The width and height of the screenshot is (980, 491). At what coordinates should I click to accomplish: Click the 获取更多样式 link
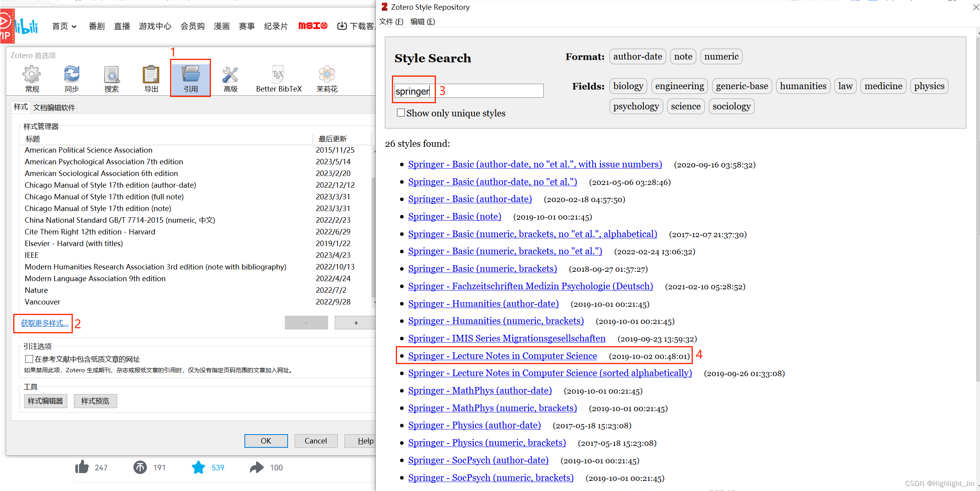pos(44,323)
